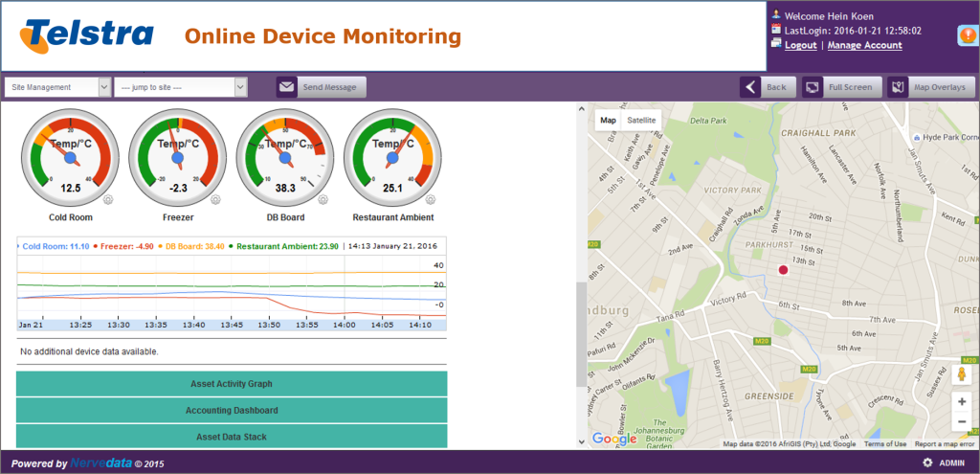Click the Online Device Monitoring title
The image size is (980, 474).
(x=323, y=36)
